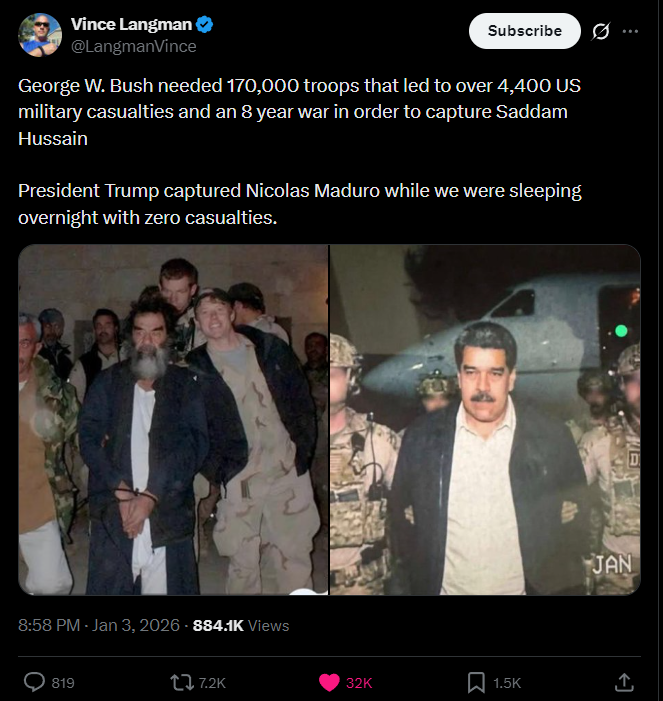Image resolution: width=663 pixels, height=701 pixels.
Task: Open Vince Langman's profile avatar
Action: point(40,34)
